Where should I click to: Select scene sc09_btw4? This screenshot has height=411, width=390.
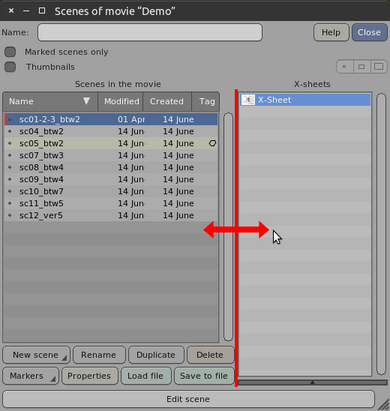pyautogui.click(x=111, y=179)
